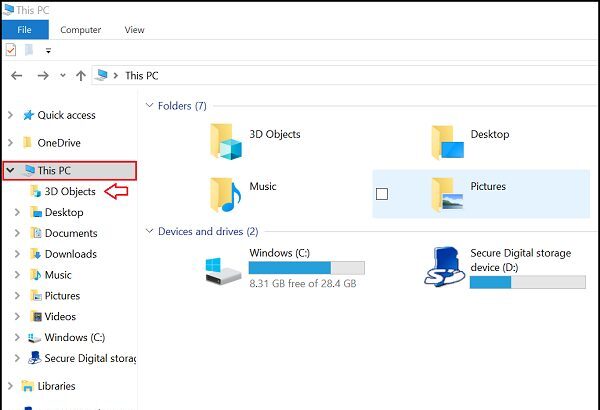Screen dimensions: 600x410
Task: Switch to the View ribbon tab
Action: 134,30
